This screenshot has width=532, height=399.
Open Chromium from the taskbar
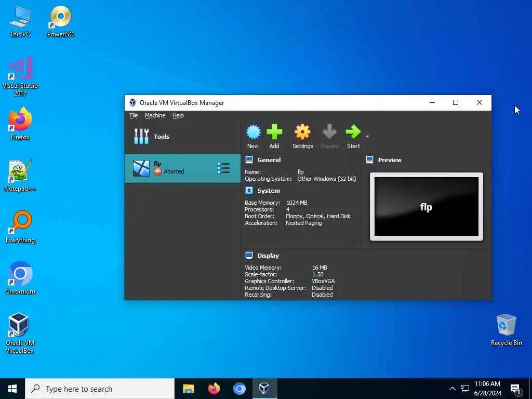point(239,389)
